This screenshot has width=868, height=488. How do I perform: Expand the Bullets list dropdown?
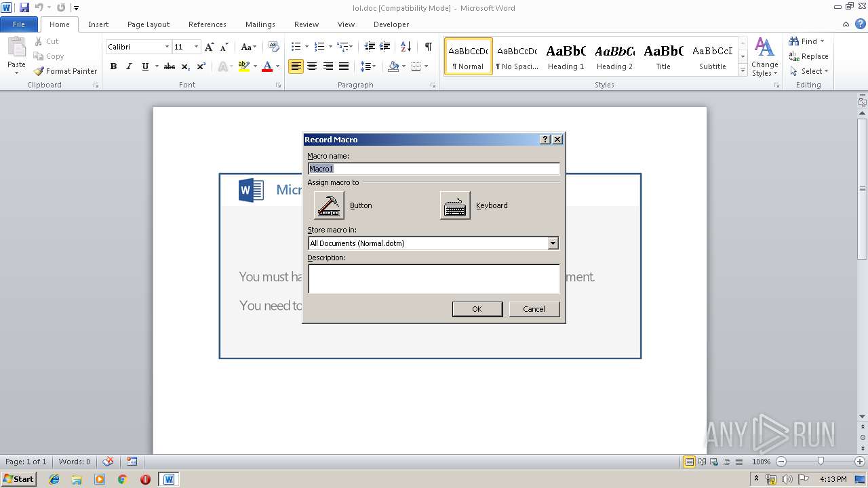tap(307, 47)
